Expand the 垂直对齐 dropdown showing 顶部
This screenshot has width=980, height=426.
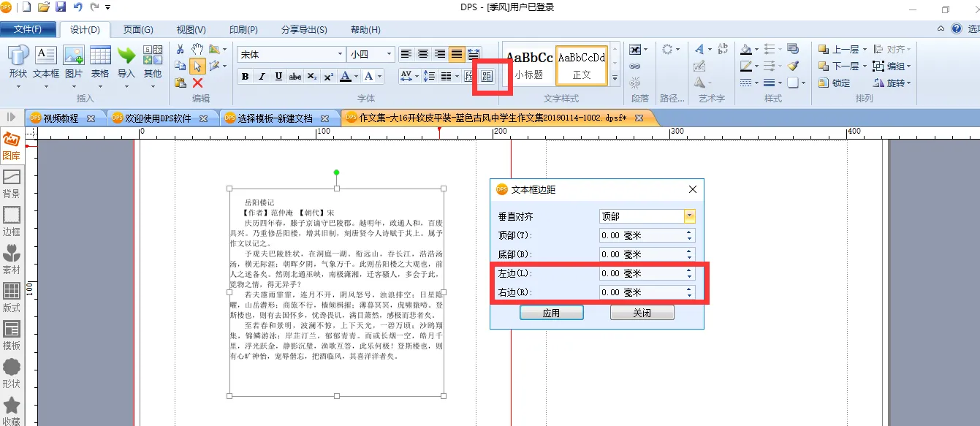(689, 216)
